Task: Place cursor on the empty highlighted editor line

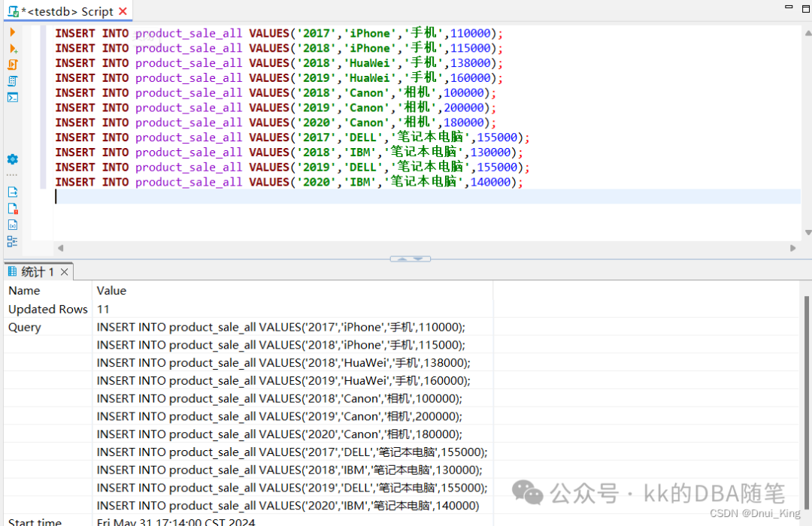Action: [427, 196]
